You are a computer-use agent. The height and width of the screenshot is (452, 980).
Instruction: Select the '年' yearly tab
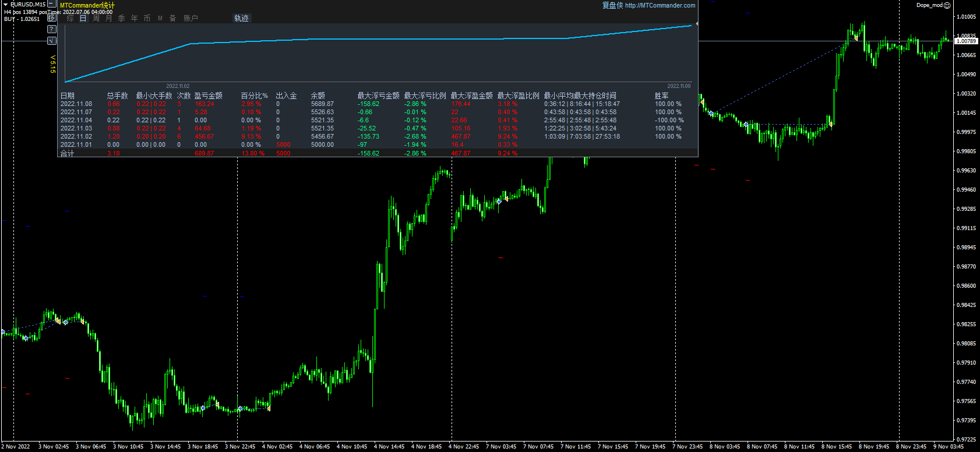click(x=134, y=19)
